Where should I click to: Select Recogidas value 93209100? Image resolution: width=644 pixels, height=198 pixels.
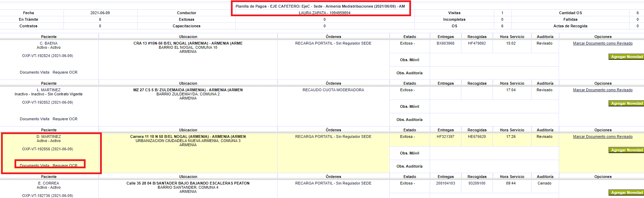[x=477, y=183]
